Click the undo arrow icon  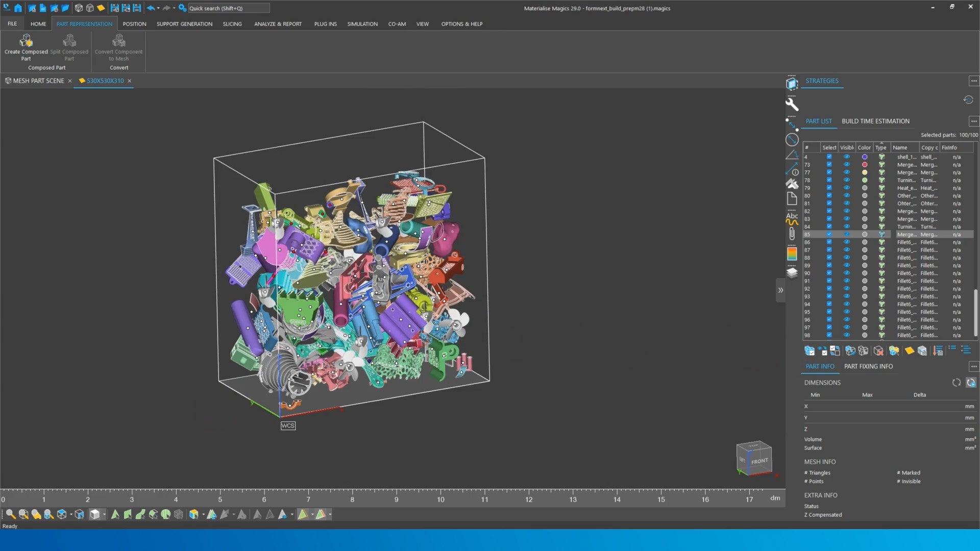point(151,8)
